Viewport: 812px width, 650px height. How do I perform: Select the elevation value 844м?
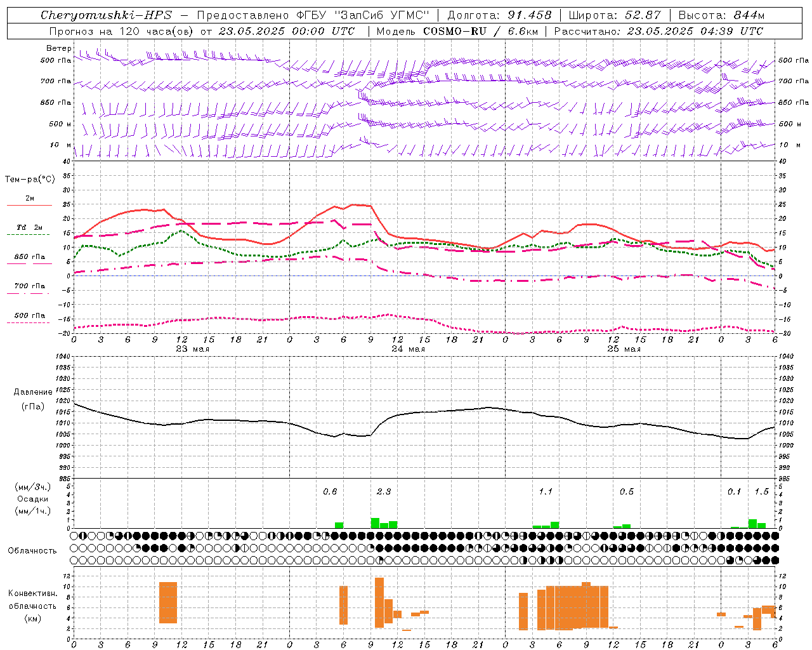749,15
